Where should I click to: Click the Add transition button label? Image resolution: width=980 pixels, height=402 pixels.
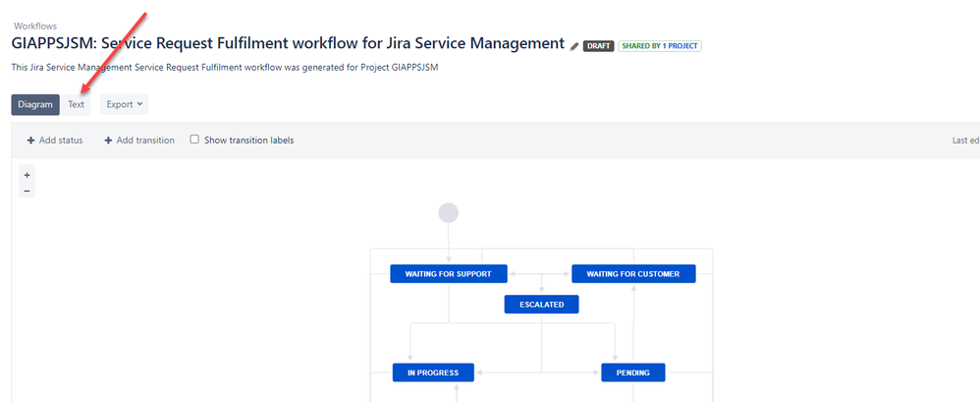coord(145,140)
